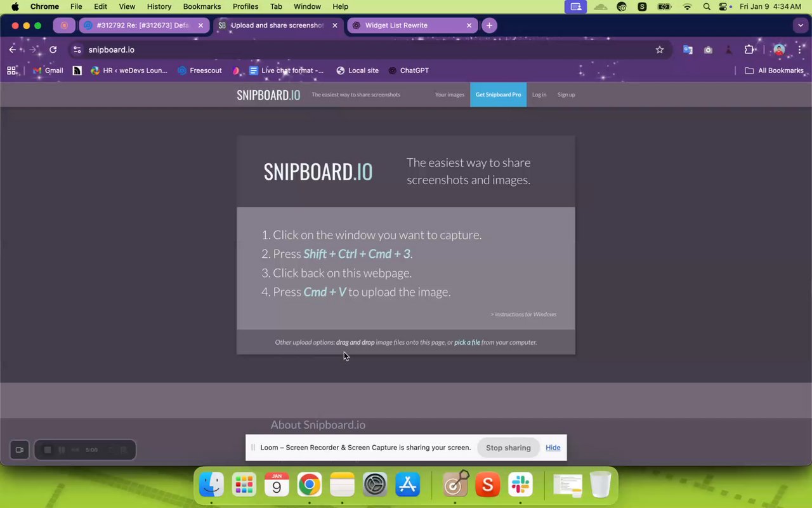Screen dimensions: 812x508
Task: Open the Google Translate extension
Action: coord(688,50)
